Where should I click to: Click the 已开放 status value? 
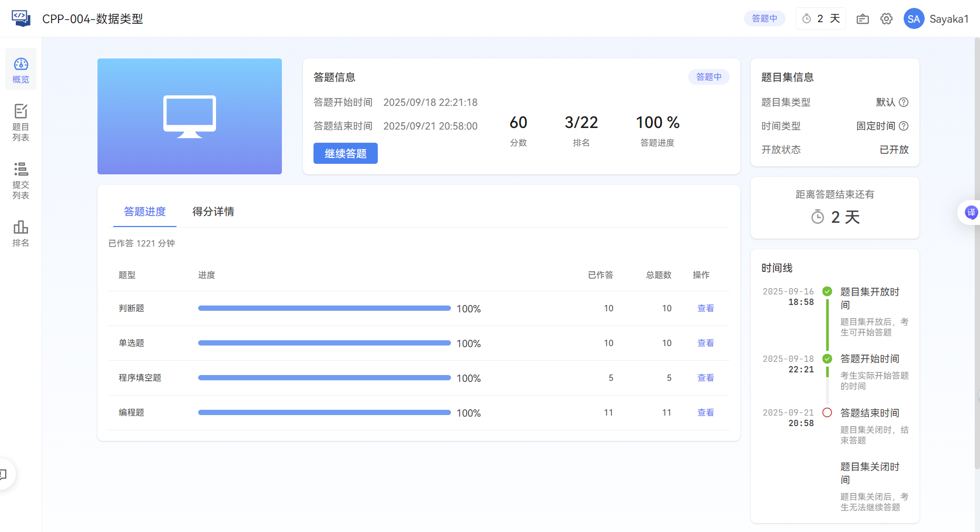(x=894, y=150)
